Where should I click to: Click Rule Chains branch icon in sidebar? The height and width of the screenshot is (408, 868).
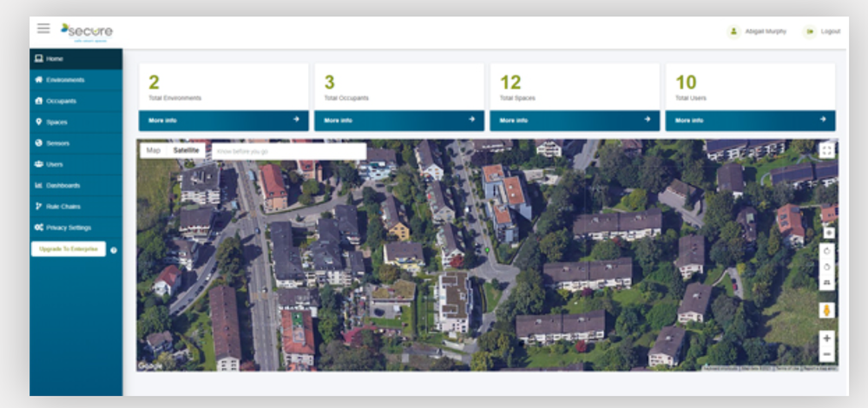pos(39,206)
